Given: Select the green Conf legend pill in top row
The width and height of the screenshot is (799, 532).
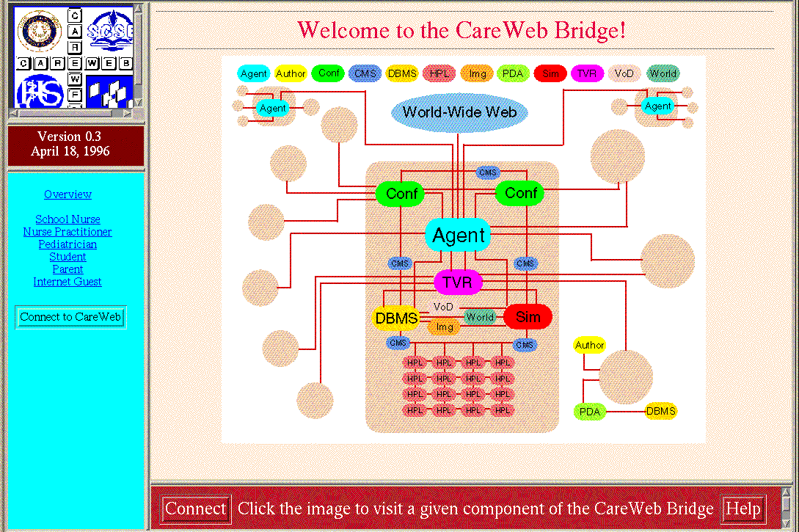Looking at the screenshot, I should [329, 73].
